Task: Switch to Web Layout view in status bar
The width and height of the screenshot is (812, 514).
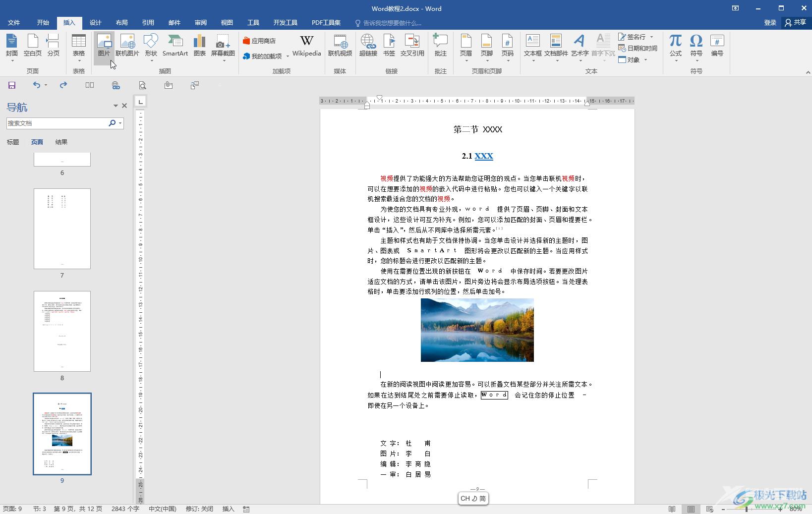Action: click(709, 509)
